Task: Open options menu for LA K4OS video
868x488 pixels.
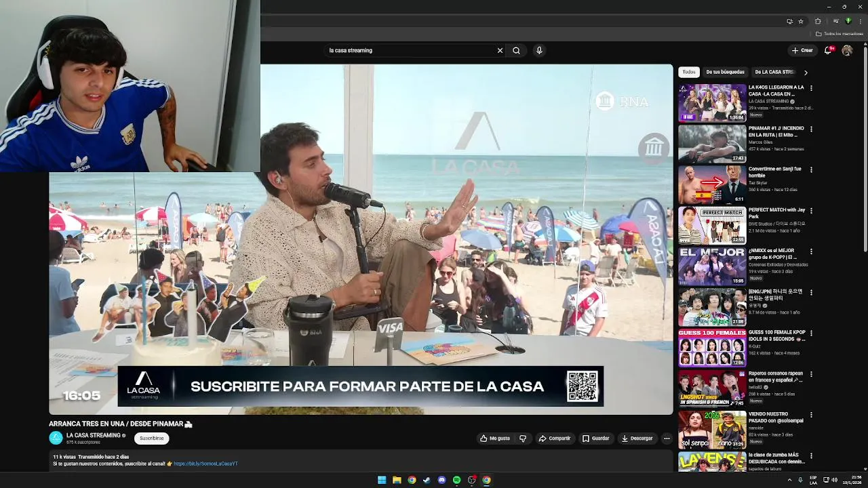Action: pyautogui.click(x=811, y=88)
